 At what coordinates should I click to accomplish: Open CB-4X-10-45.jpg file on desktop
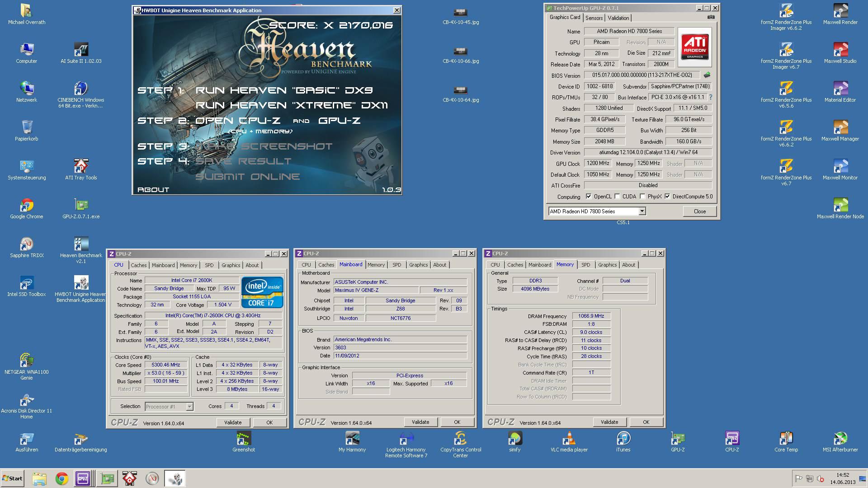[461, 16]
